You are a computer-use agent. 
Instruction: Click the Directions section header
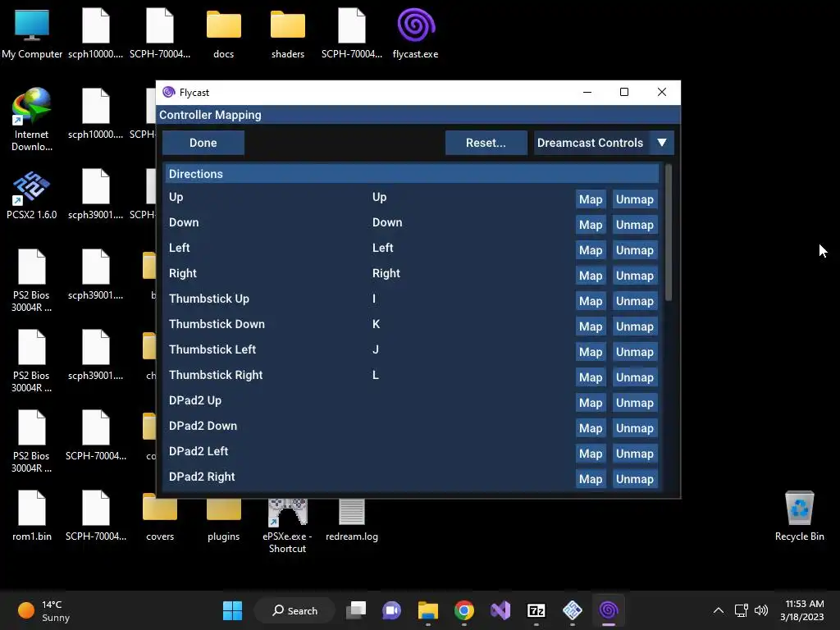(412, 174)
